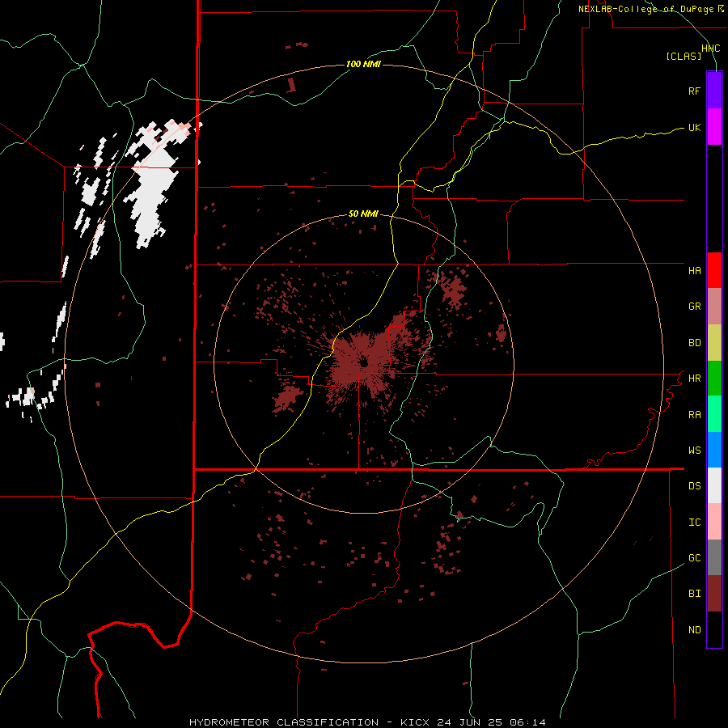
Task: Click the "BD" legend label text
Action: tap(694, 343)
